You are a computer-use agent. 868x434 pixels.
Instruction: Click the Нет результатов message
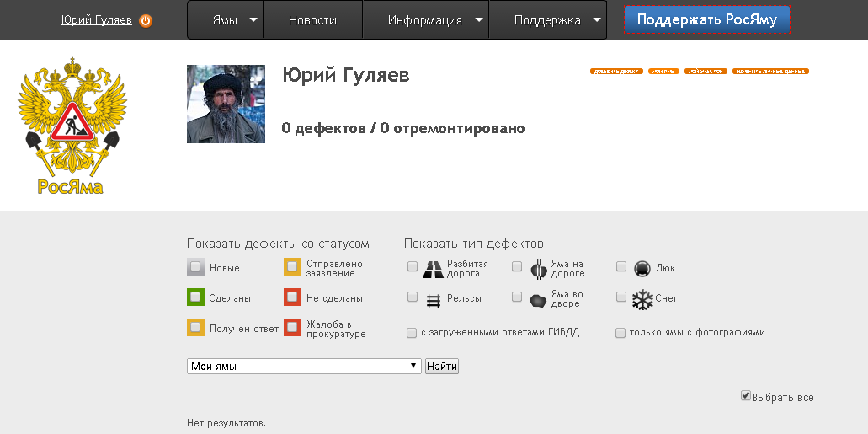(226, 424)
